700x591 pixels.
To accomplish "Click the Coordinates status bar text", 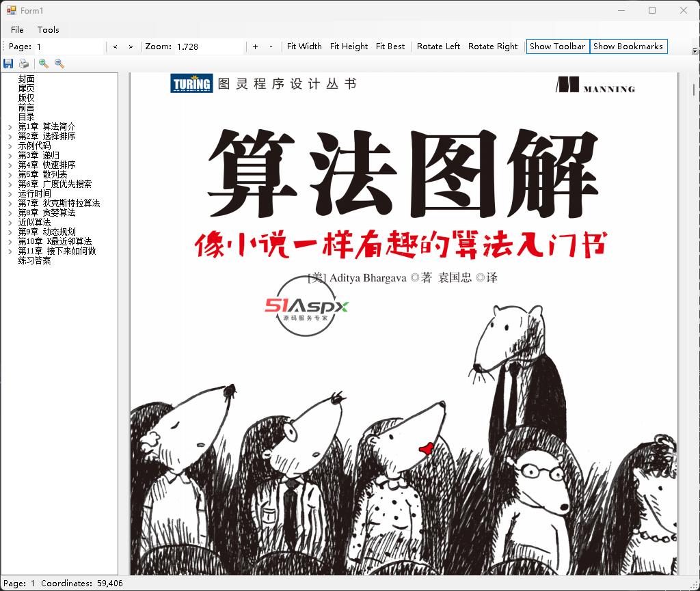I will (x=82, y=583).
